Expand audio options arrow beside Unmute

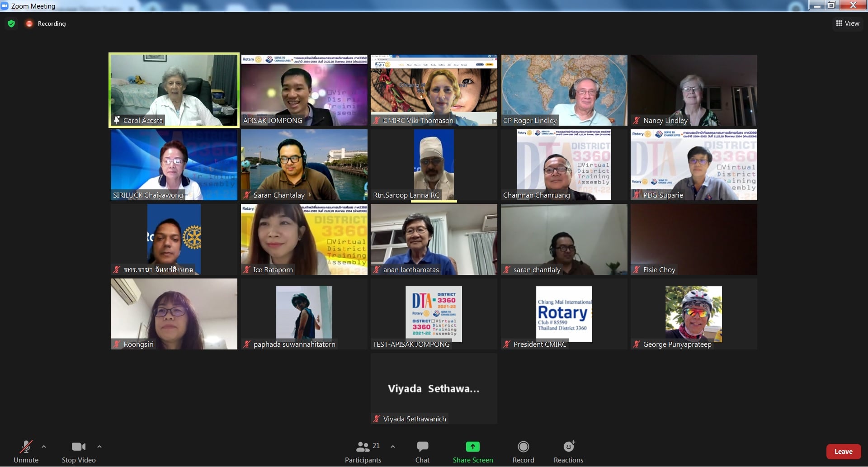tap(44, 447)
